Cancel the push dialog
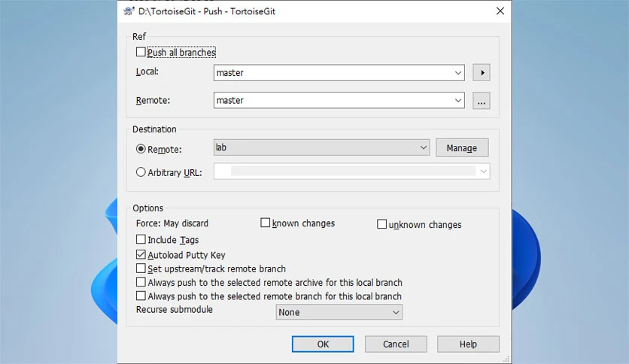Image resolution: width=629 pixels, height=364 pixels. 396,344
